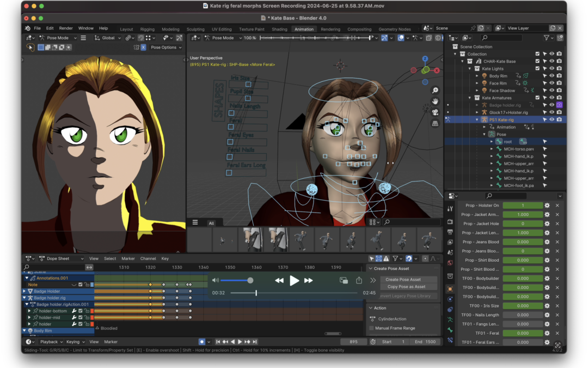Hide Face Rim light using its eye icon
588x368 pixels.
pyautogui.click(x=552, y=83)
